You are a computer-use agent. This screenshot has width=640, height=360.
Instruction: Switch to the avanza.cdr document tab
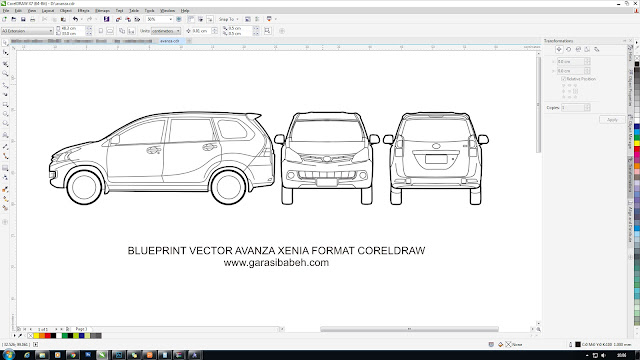pyautogui.click(x=169, y=41)
